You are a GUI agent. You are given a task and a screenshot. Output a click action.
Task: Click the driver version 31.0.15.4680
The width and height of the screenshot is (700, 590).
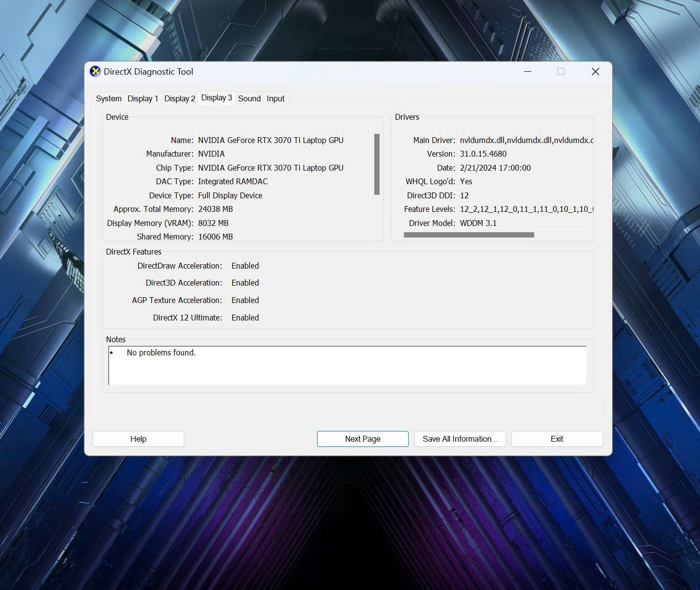coord(483,154)
